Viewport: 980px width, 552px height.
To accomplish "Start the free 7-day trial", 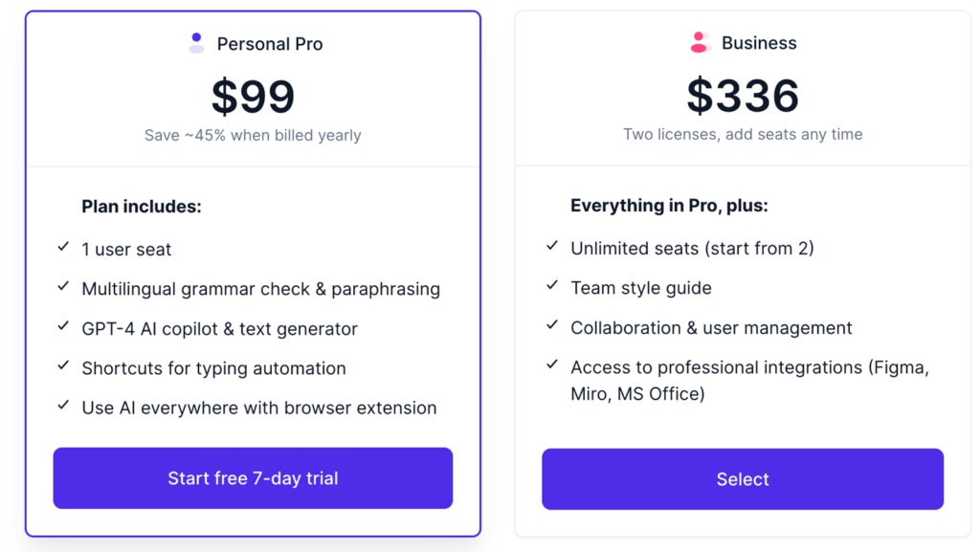I will pos(253,477).
